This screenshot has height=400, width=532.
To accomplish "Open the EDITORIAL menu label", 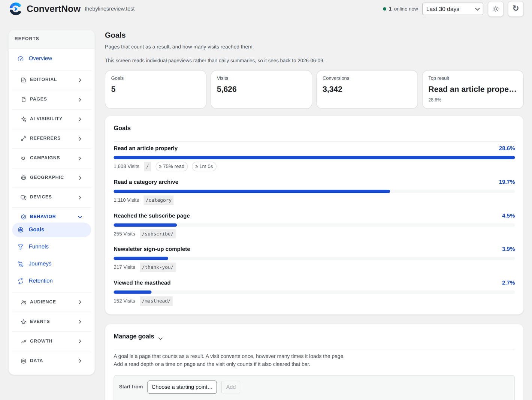I will point(43,79).
